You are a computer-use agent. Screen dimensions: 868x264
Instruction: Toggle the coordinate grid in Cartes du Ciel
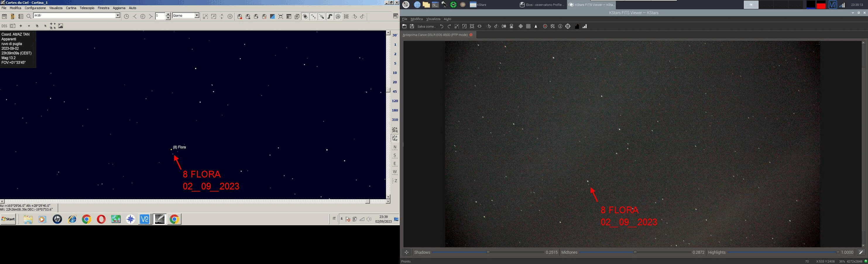[346, 16]
